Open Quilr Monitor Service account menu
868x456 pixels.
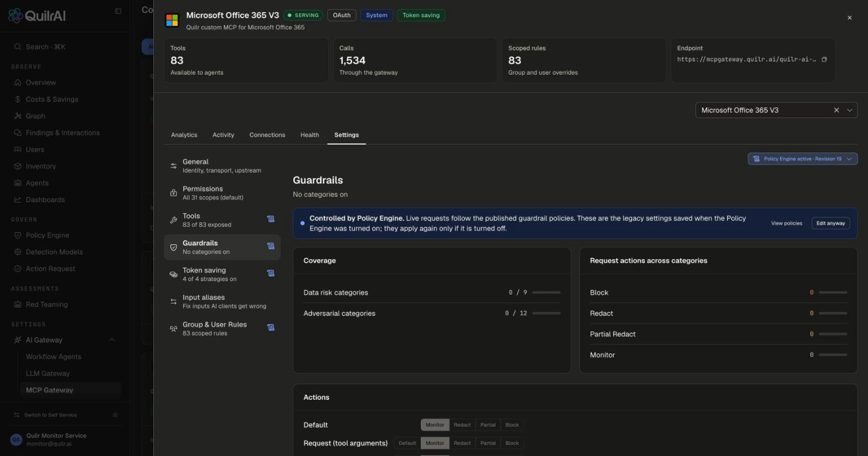coord(64,440)
